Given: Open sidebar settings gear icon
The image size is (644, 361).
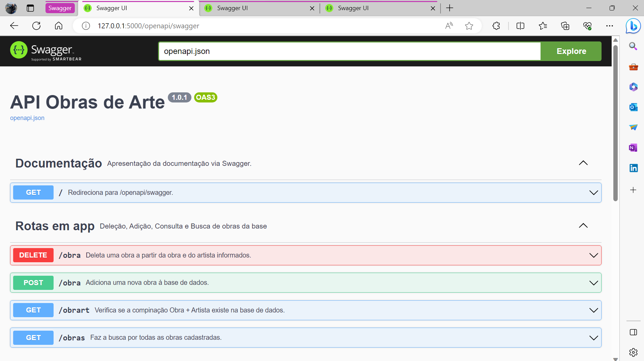Looking at the screenshot, I should pos(633,352).
